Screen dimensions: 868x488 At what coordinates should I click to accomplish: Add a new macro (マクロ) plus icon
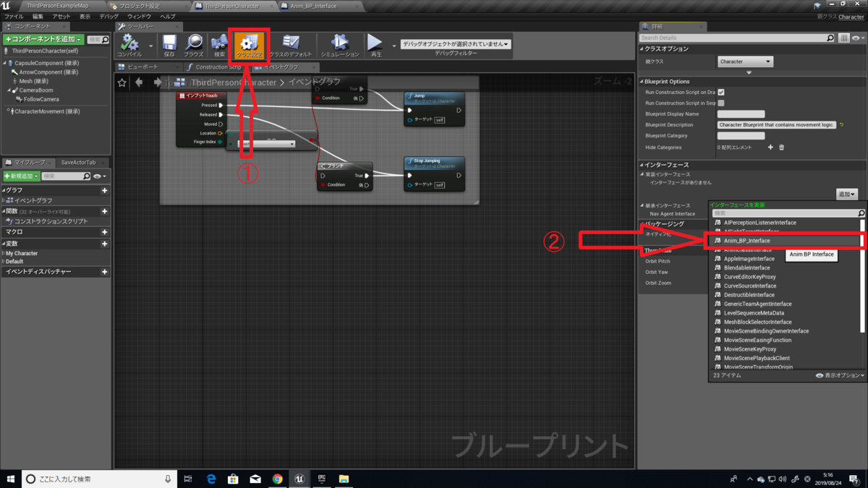tap(105, 232)
